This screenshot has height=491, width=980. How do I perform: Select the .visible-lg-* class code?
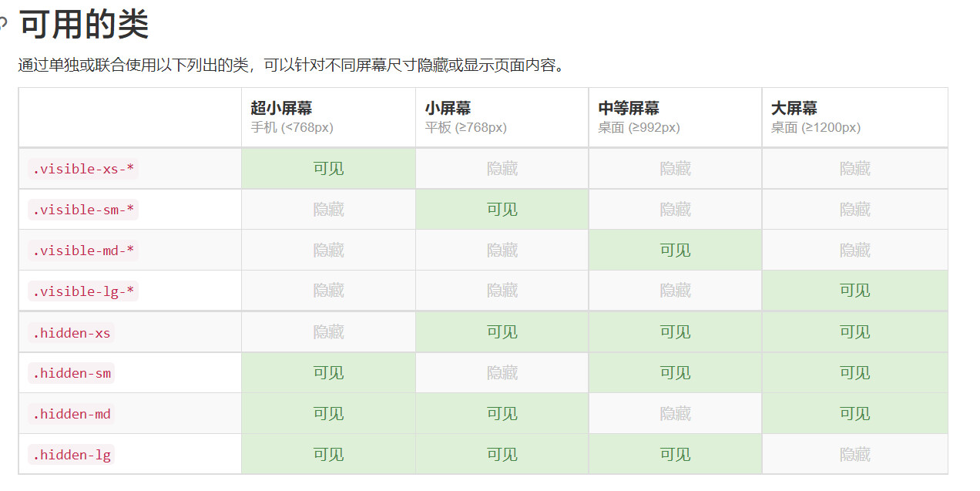[x=83, y=291]
